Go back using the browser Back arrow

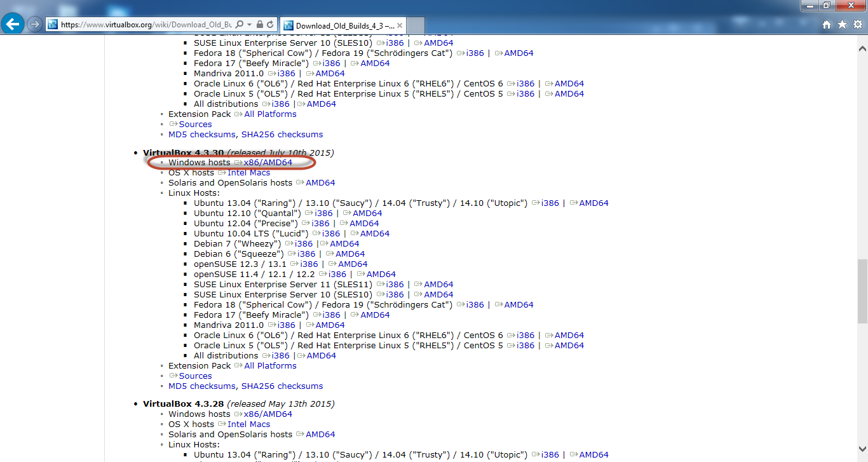point(13,24)
